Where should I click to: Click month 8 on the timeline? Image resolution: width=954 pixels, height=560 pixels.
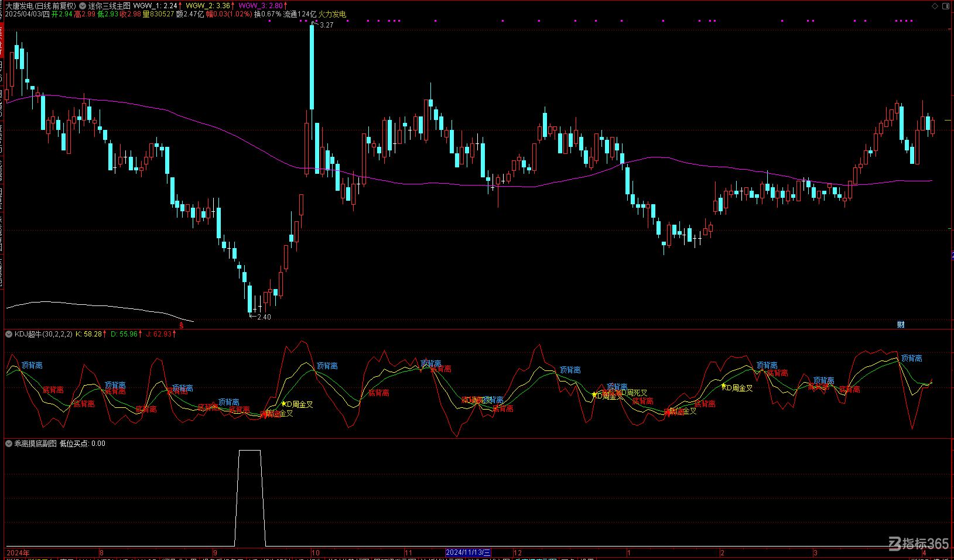[102, 552]
